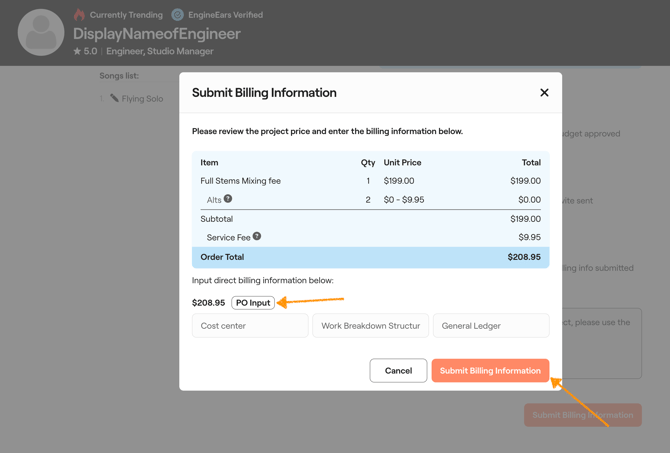The width and height of the screenshot is (670, 453).
Task: Close the Submit Billing Information dialog
Action: [x=544, y=93]
